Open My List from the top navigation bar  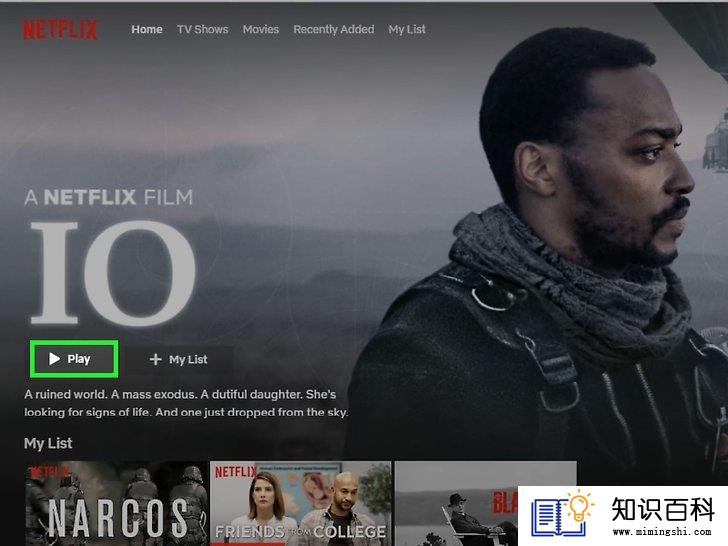[x=407, y=29]
